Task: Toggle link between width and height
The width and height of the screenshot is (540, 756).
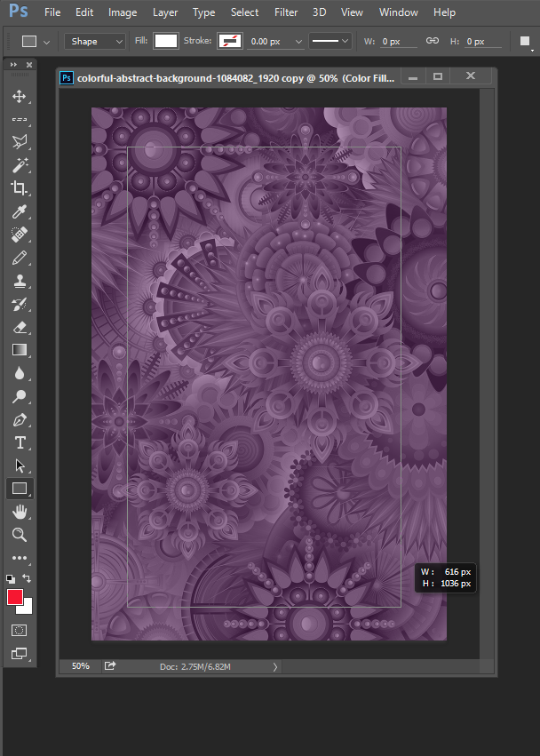Action: click(x=432, y=41)
